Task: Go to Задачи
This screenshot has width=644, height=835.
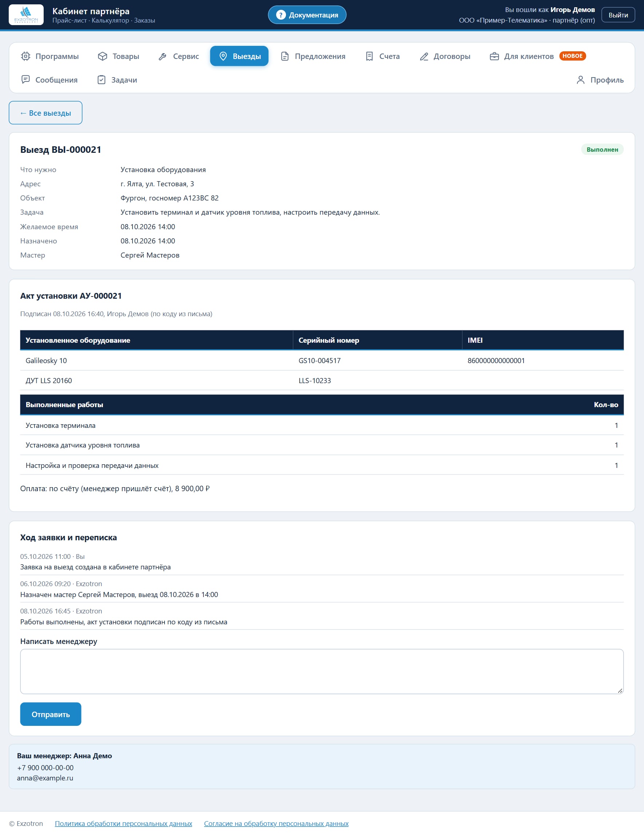Action: [117, 80]
